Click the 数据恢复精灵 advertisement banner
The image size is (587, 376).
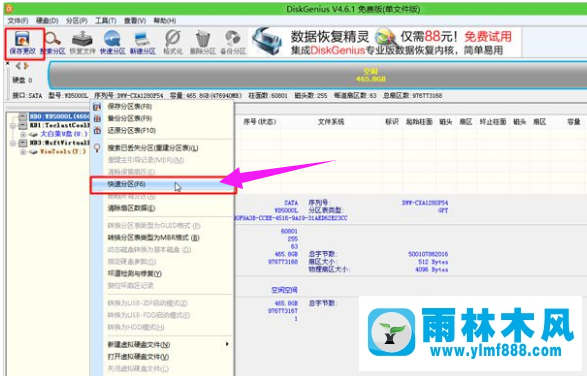pos(385,42)
